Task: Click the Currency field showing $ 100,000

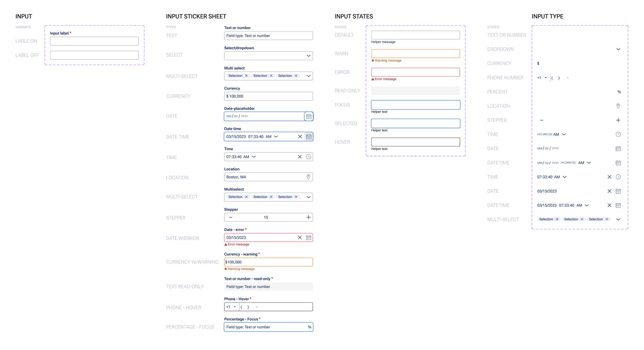Action: tap(268, 96)
